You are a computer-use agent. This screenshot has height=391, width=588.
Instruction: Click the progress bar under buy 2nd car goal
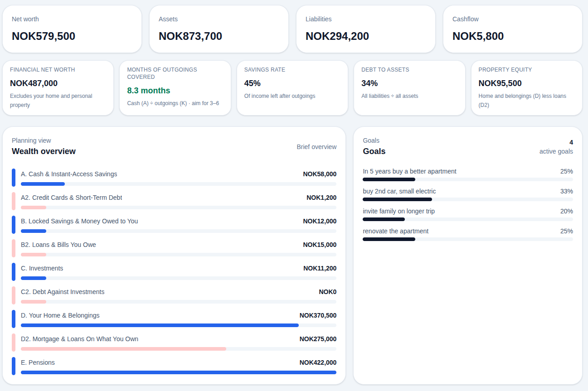(468, 199)
